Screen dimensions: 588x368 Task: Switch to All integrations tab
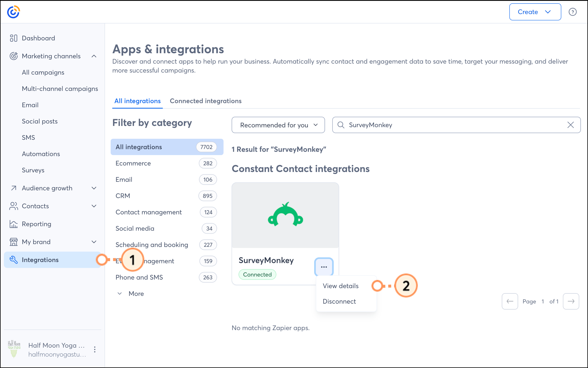[137, 101]
